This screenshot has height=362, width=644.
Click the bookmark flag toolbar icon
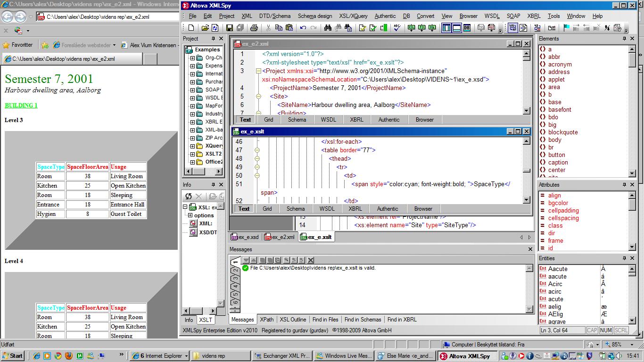click(566, 28)
